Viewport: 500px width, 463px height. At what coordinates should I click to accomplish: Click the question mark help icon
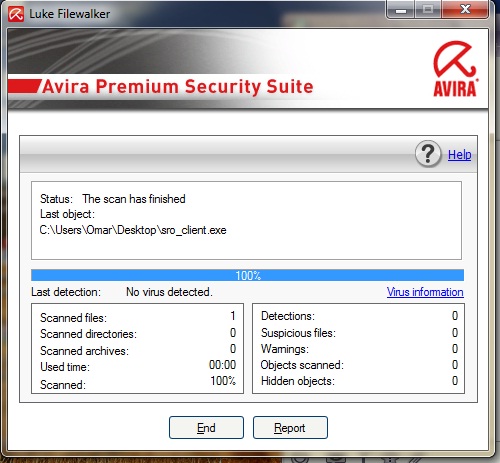click(428, 154)
